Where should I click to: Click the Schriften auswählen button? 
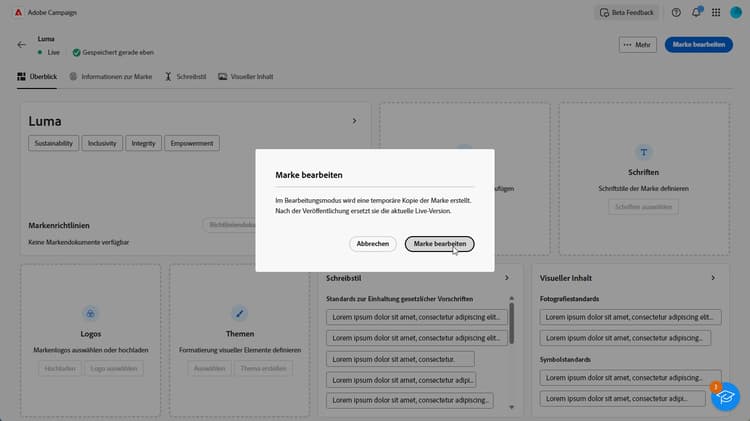[643, 207]
